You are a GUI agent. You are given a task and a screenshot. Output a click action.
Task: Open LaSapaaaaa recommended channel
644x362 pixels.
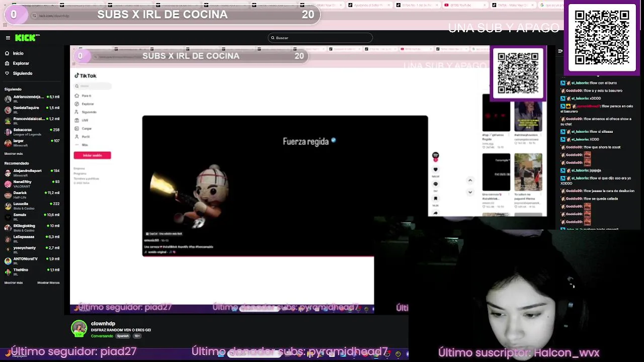coord(32,239)
